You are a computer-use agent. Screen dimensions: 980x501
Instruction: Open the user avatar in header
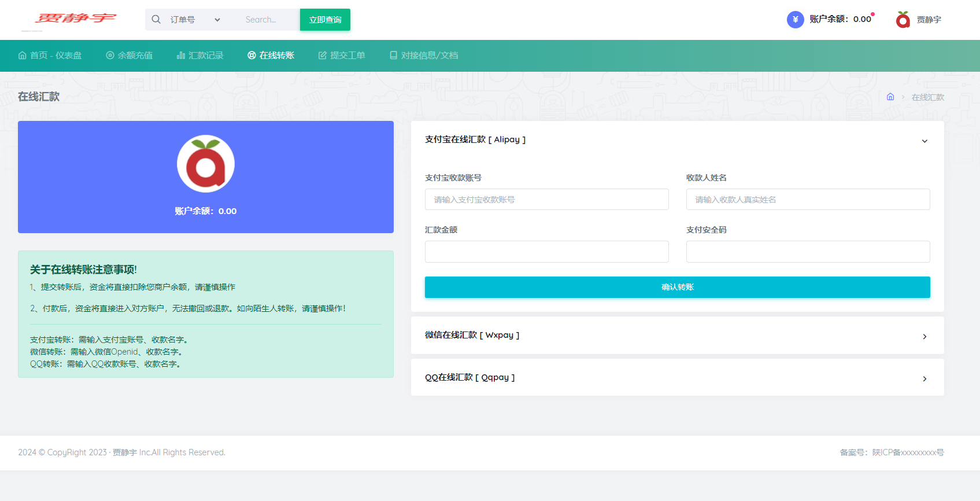pos(903,20)
